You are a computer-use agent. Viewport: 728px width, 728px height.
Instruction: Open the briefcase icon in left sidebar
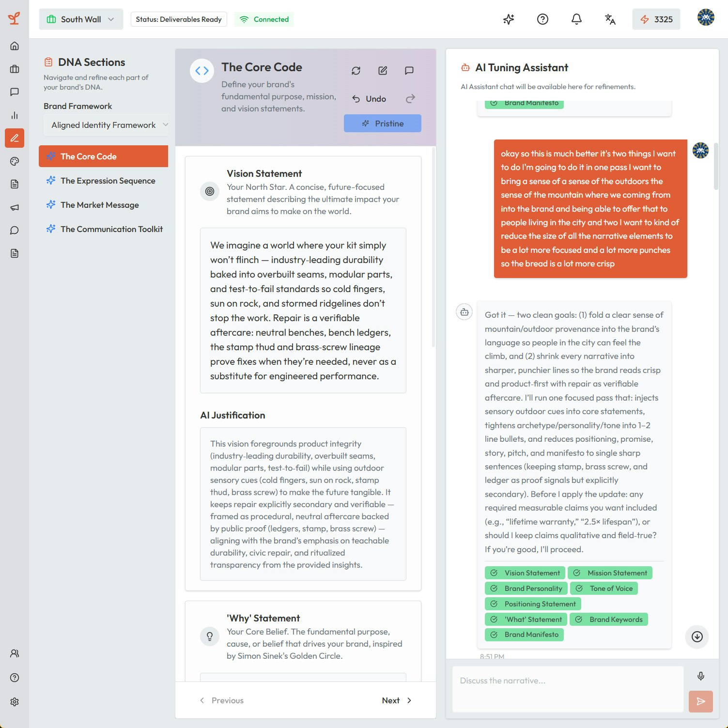click(x=15, y=69)
